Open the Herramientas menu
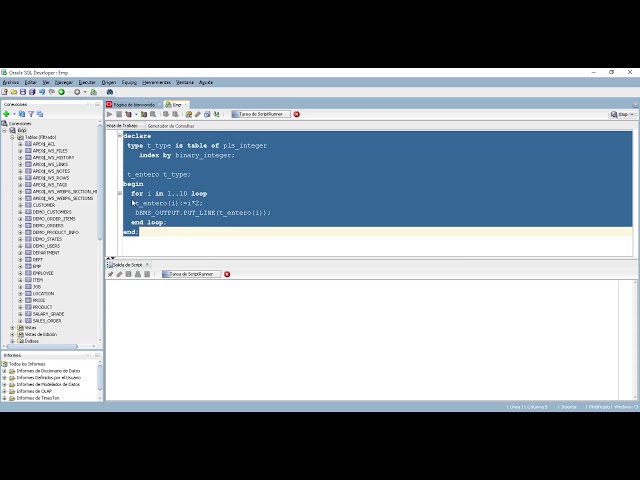 tap(156, 82)
